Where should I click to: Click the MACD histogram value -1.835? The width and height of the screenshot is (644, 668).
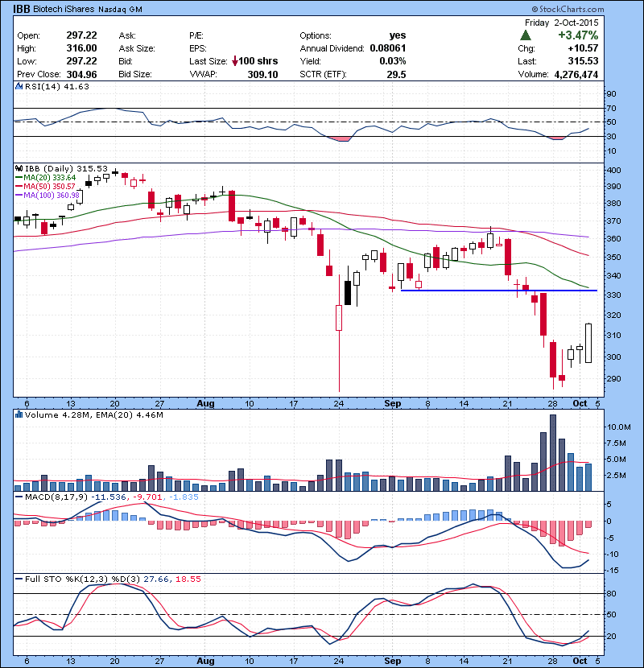pyautogui.click(x=184, y=497)
